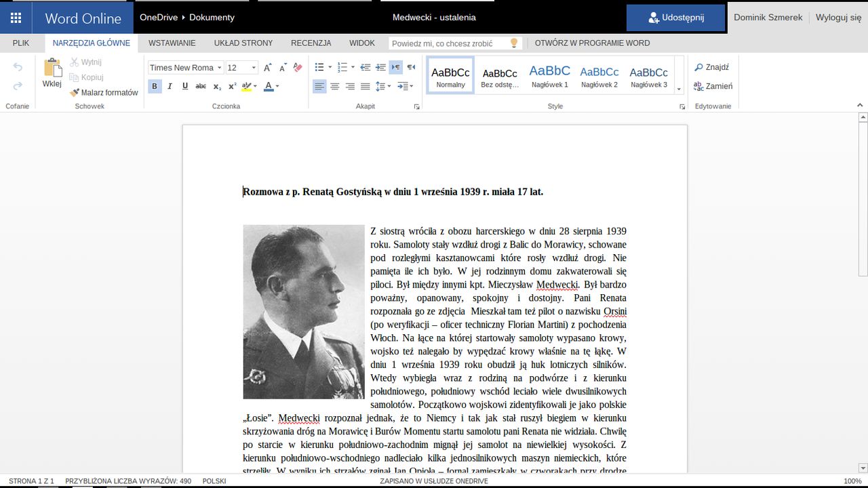Screen dimensions: 868x488
Task: Click the 'Powiedz mi' search field
Action: tap(455, 43)
